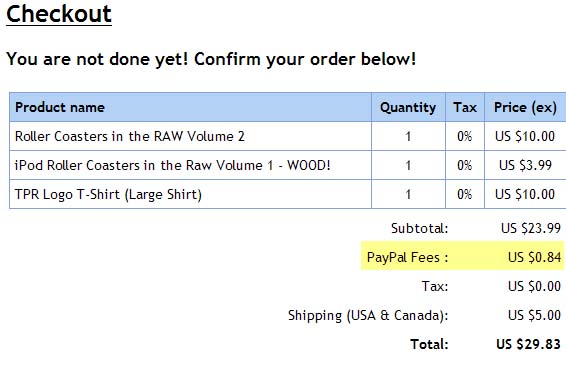Click the US $23.99 subtotal amount
This screenshot has width=566, height=381.
point(531,228)
